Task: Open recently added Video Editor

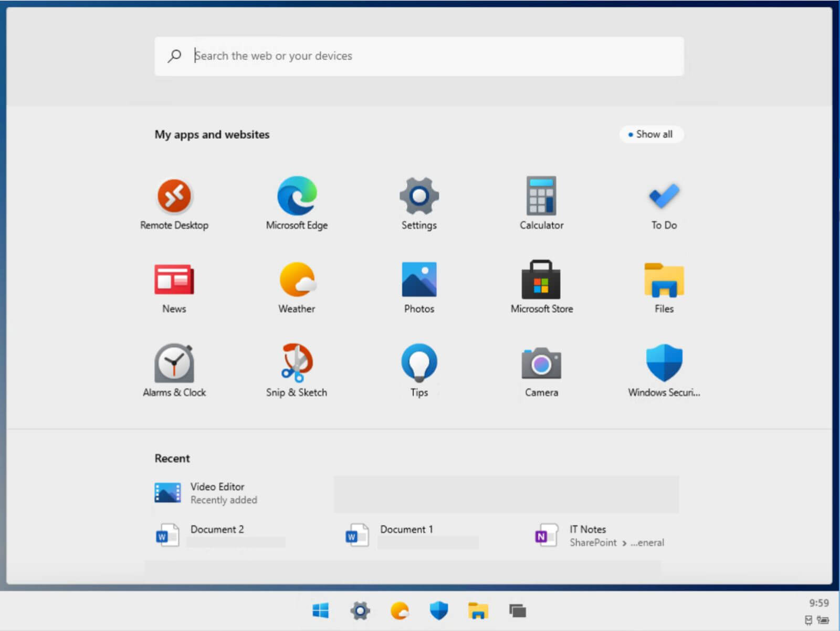Action: (216, 493)
